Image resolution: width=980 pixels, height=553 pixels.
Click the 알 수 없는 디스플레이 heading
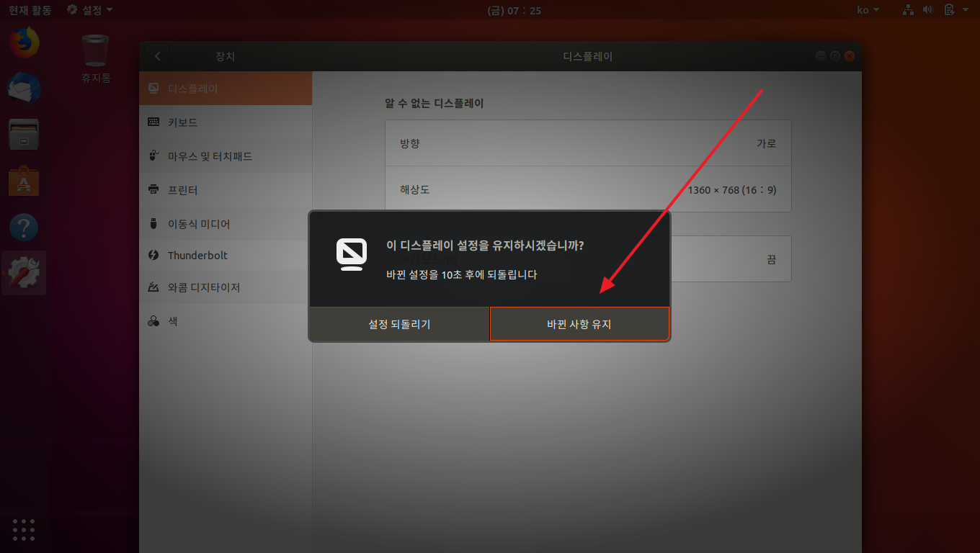pos(435,104)
